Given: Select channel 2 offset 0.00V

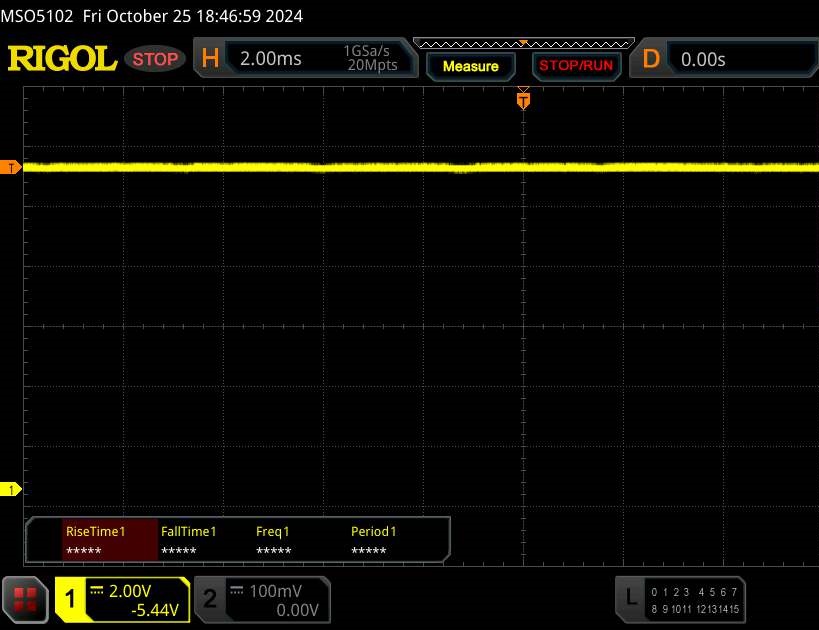Looking at the screenshot, I should (x=297, y=610).
